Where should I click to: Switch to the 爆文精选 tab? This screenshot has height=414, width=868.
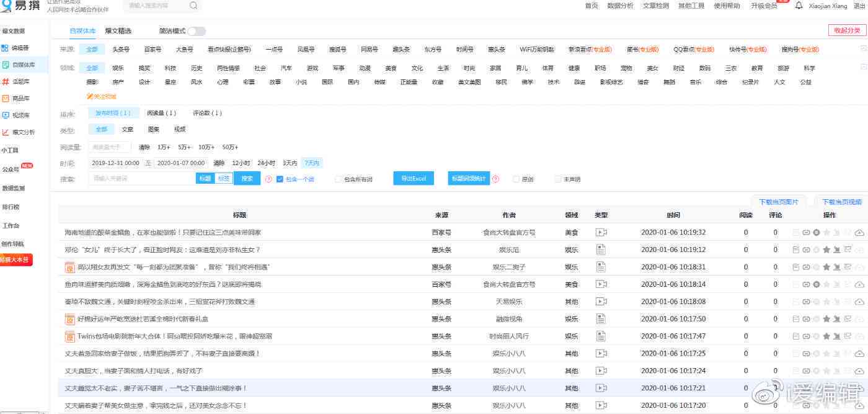click(117, 31)
